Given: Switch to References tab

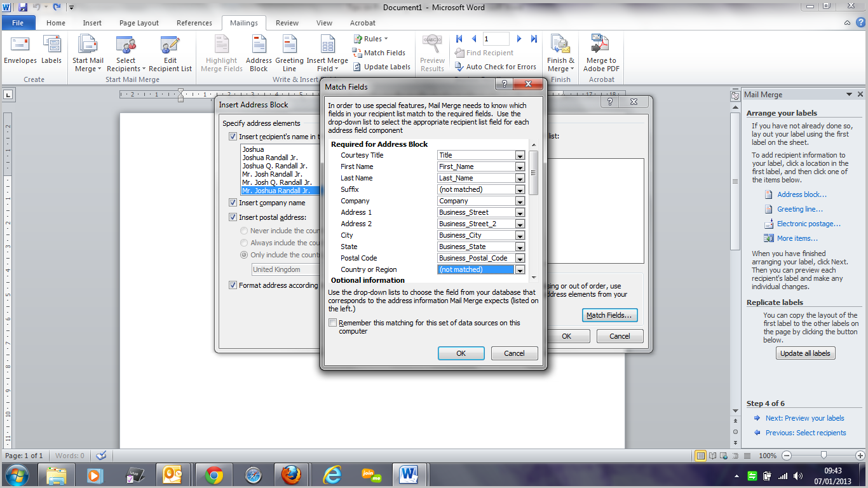Looking at the screenshot, I should tap(194, 23).
